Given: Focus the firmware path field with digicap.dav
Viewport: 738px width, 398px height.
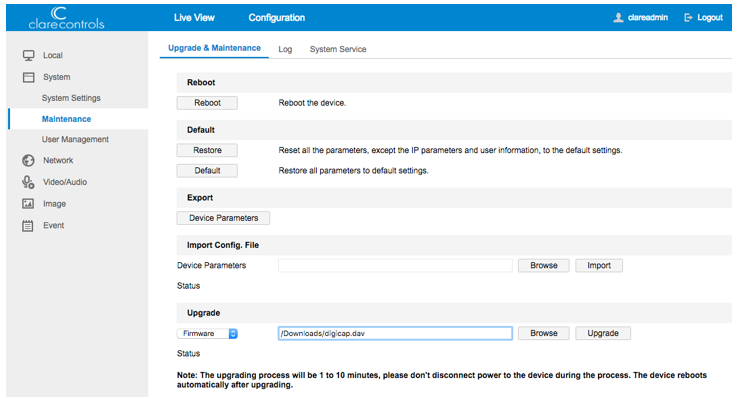Looking at the screenshot, I should [x=395, y=334].
